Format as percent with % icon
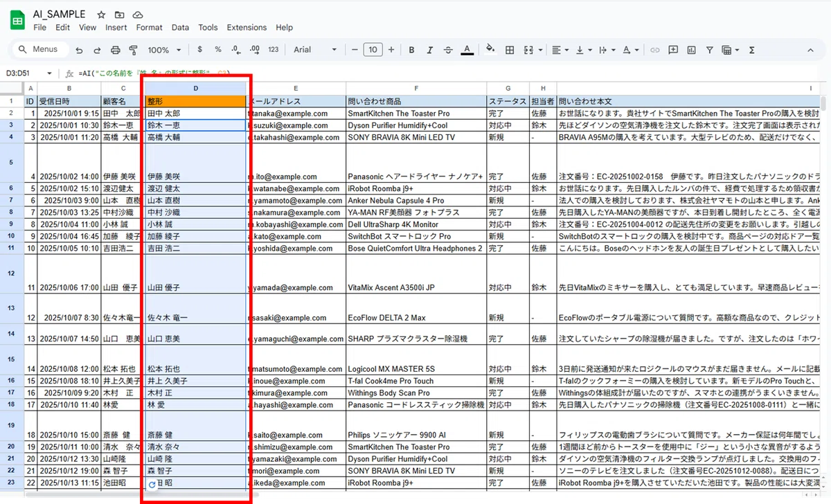 (218, 50)
